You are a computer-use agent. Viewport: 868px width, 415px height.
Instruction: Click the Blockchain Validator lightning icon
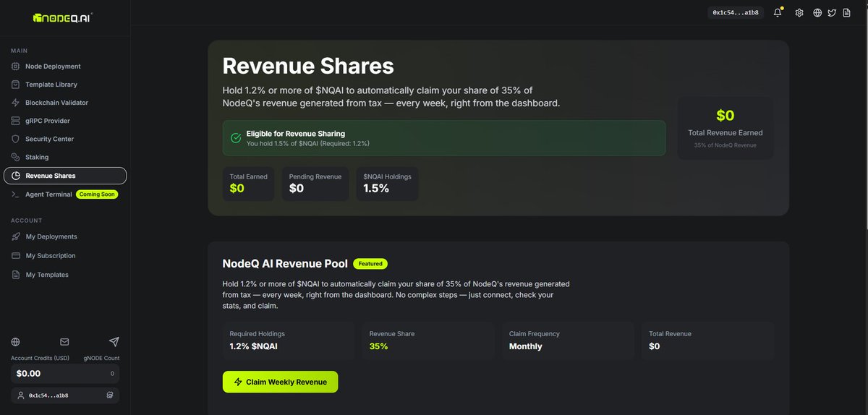click(x=16, y=103)
